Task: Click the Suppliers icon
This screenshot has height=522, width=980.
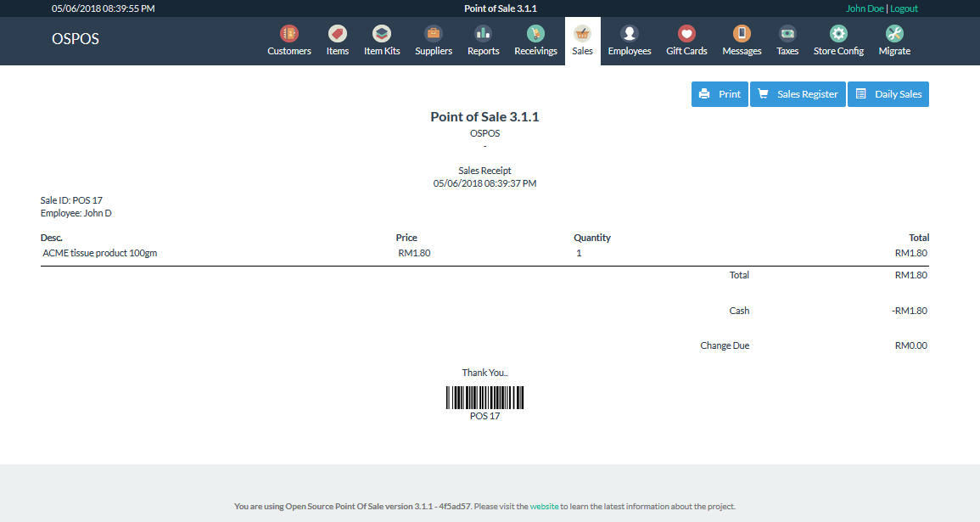Action: (x=433, y=39)
